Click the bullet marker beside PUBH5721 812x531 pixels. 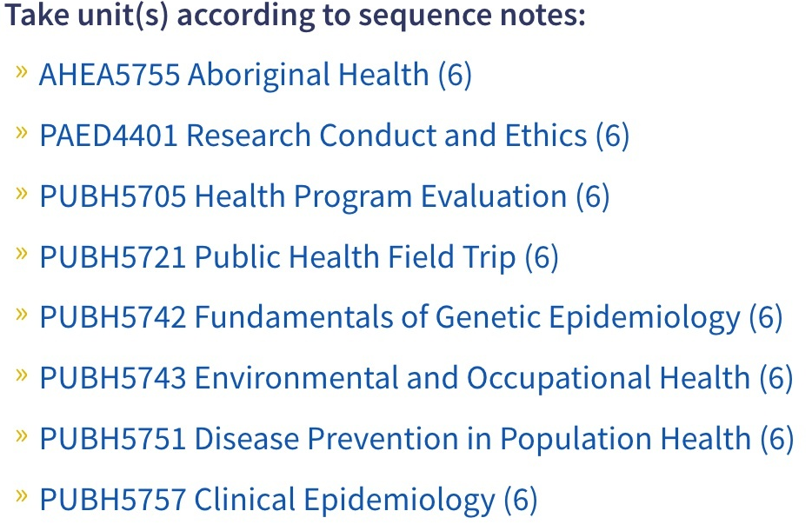coord(23,254)
